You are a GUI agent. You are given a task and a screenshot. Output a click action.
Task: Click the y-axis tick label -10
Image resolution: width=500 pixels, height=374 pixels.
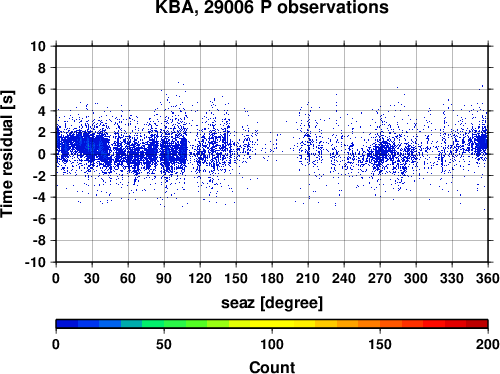pyautogui.click(x=35, y=262)
